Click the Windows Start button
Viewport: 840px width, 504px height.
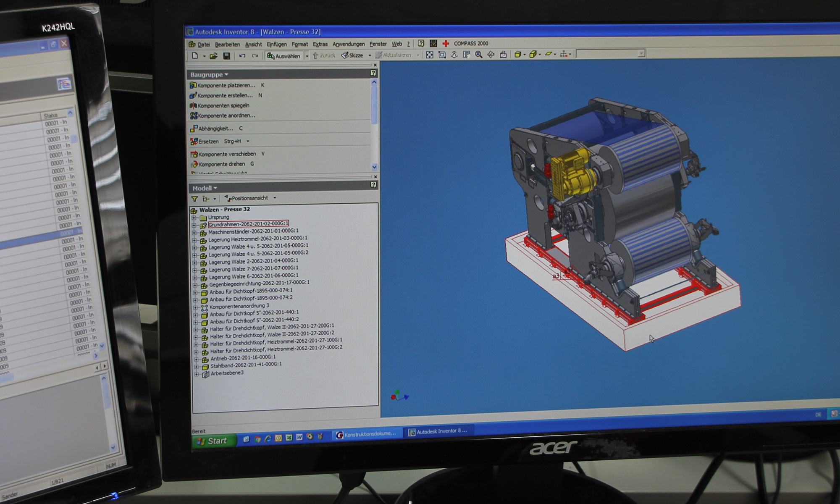(x=214, y=441)
